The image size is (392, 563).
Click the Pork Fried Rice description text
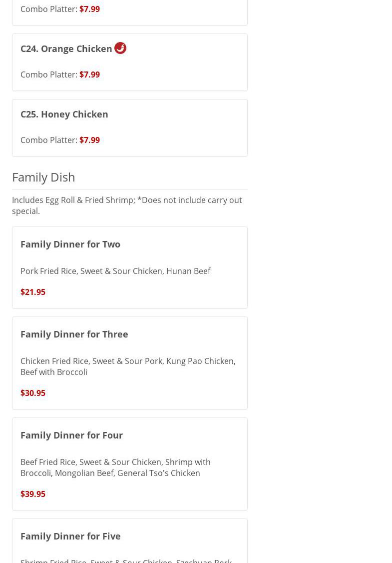click(x=115, y=271)
